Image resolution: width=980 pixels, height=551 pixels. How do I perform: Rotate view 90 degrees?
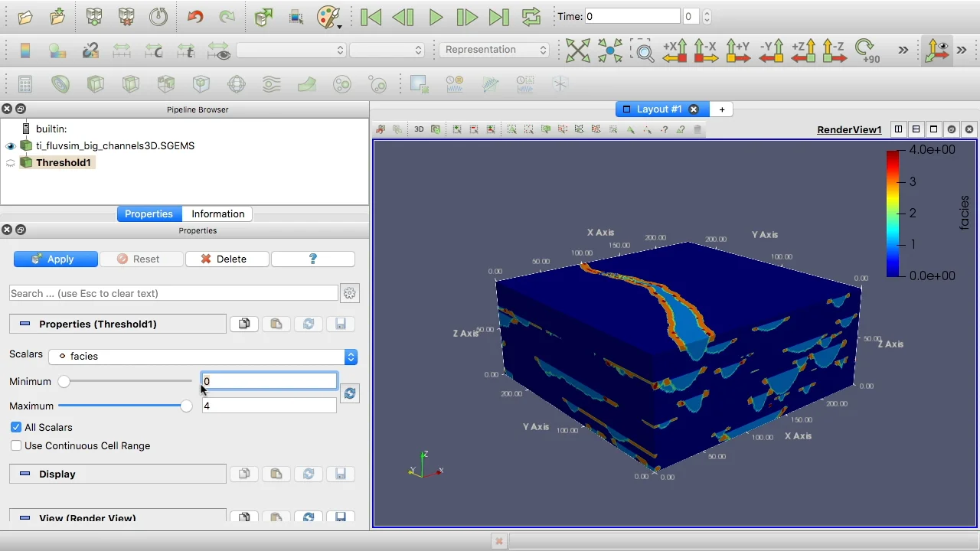click(867, 51)
